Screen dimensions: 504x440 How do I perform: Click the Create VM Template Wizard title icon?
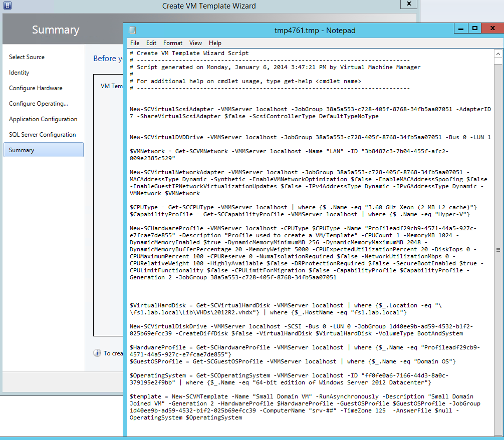(7, 6)
